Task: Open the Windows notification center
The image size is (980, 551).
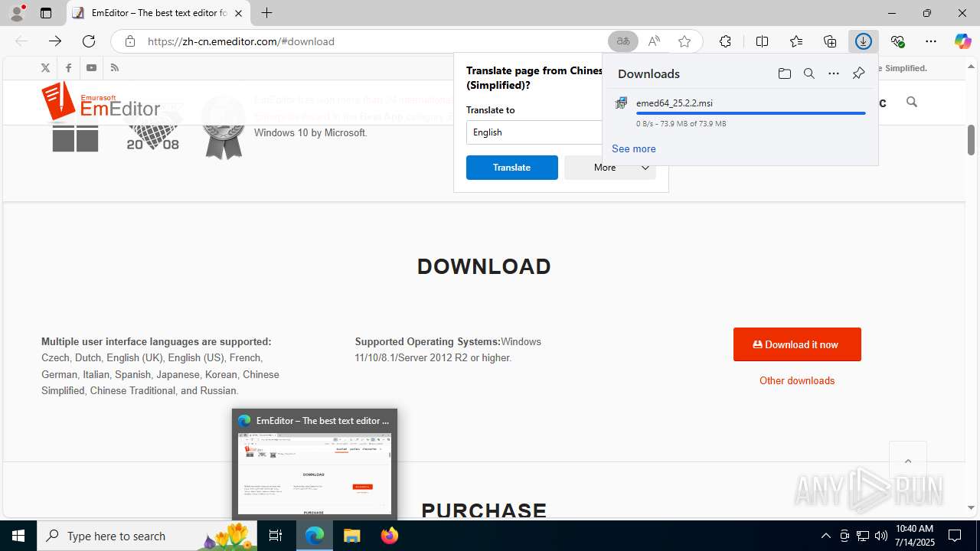Action: click(x=955, y=536)
